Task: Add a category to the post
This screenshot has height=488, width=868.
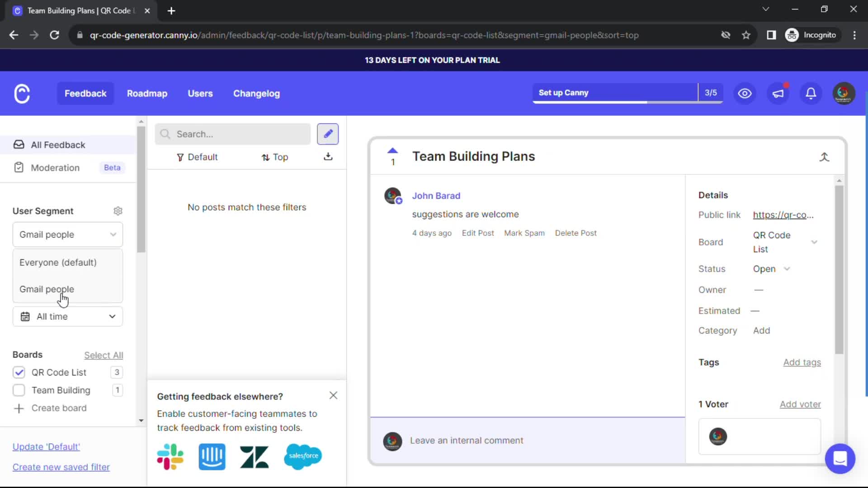Action: [x=761, y=331]
